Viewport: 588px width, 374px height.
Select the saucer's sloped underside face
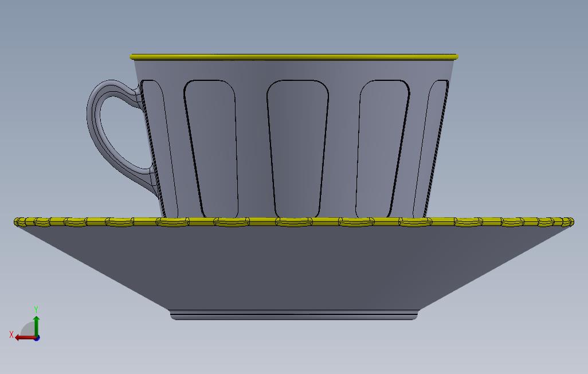[x=294, y=268]
